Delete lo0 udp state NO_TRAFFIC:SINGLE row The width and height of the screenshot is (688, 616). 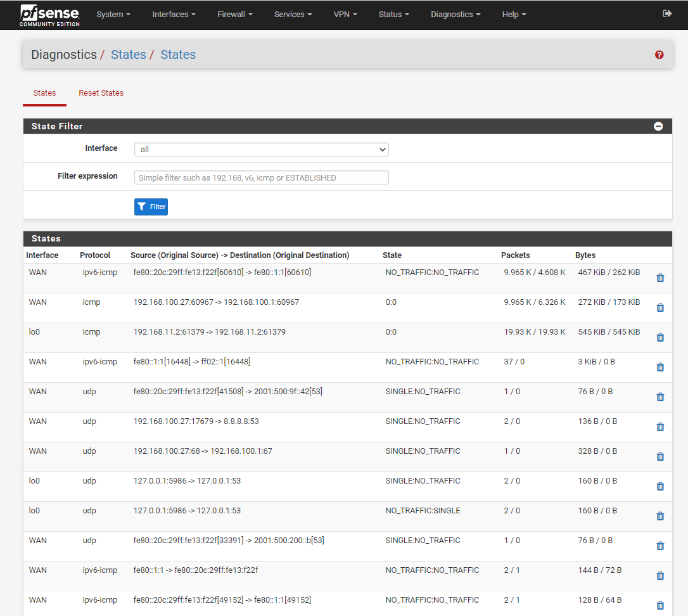point(660,517)
